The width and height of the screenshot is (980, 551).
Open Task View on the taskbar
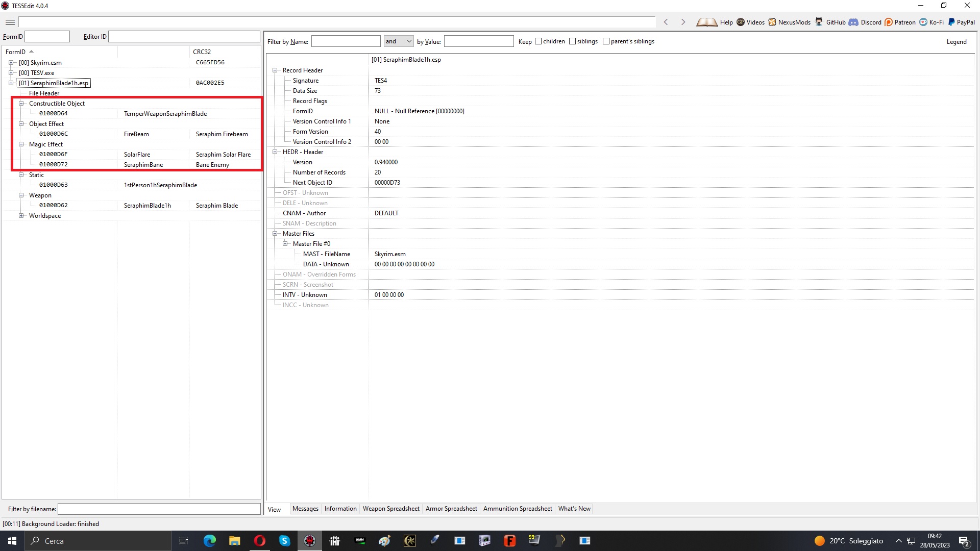(184, 541)
